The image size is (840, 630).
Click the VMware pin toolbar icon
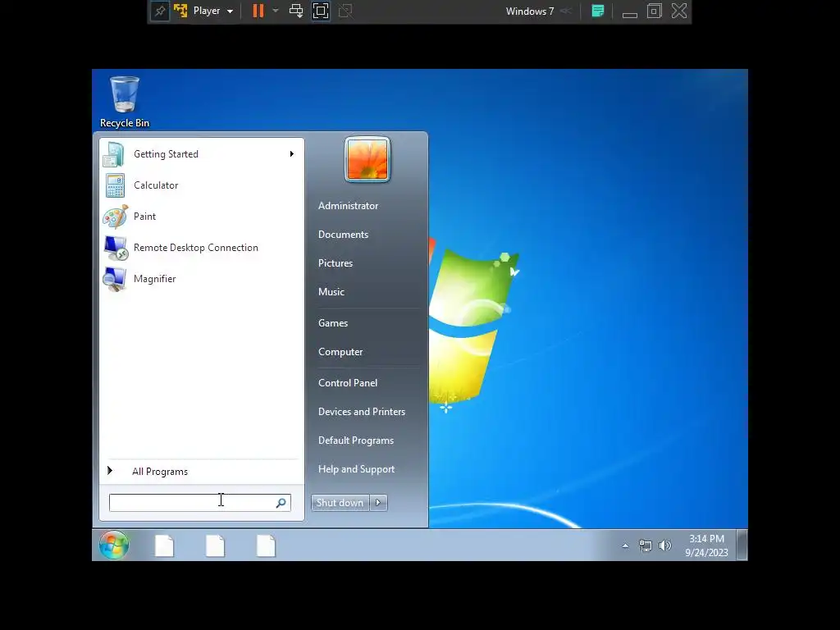pos(160,11)
